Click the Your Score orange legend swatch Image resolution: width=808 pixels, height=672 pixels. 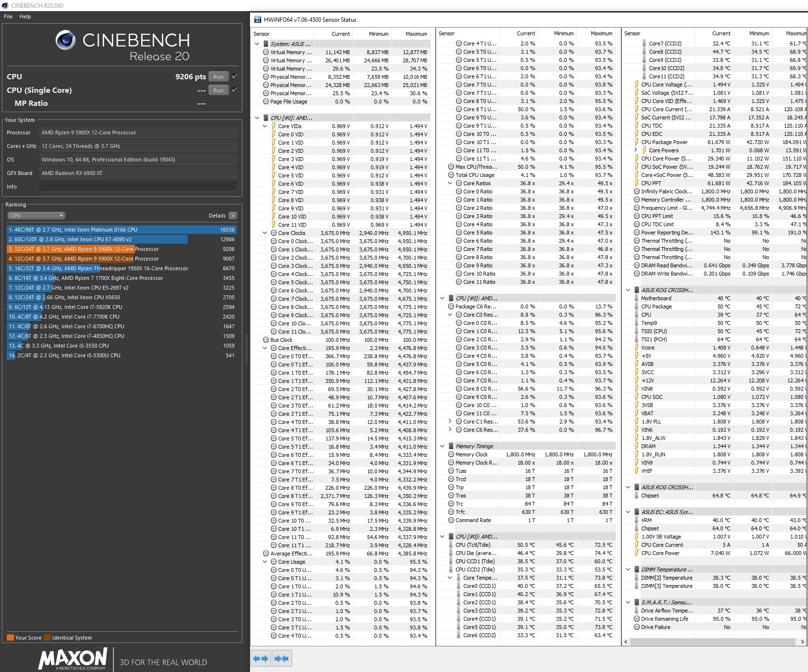coord(10,637)
